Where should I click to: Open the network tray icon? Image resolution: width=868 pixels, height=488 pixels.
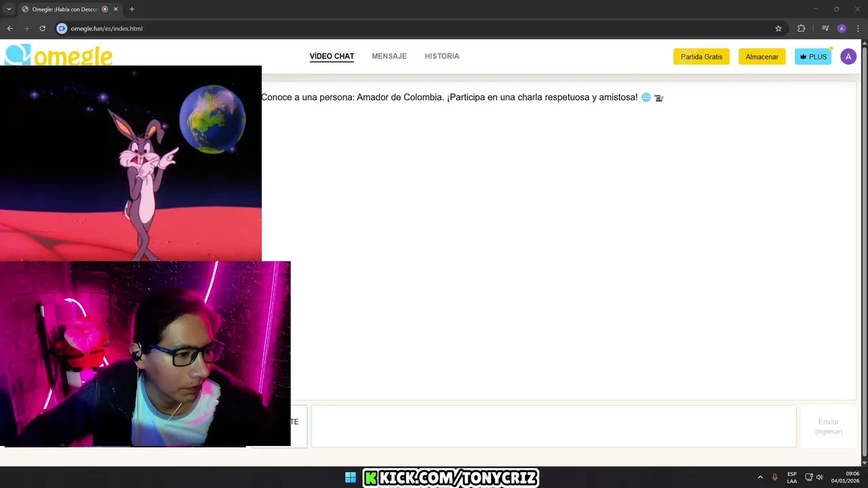pyautogui.click(x=809, y=478)
